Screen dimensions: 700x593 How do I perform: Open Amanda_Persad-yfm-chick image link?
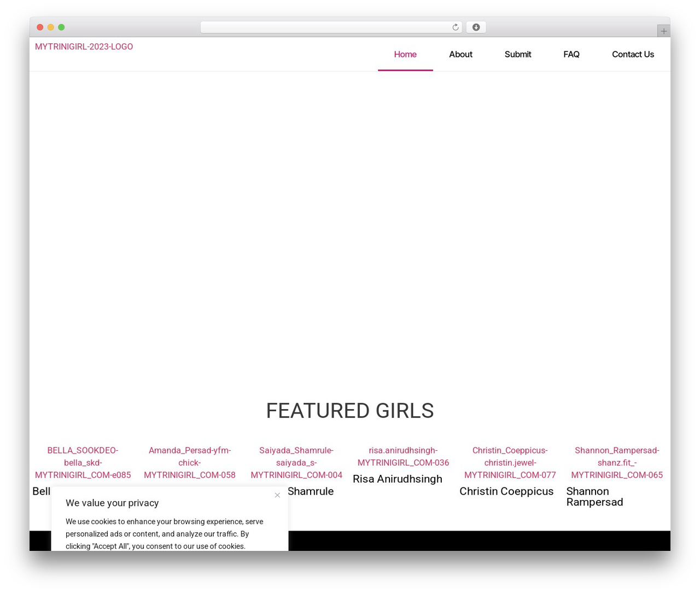pos(190,463)
